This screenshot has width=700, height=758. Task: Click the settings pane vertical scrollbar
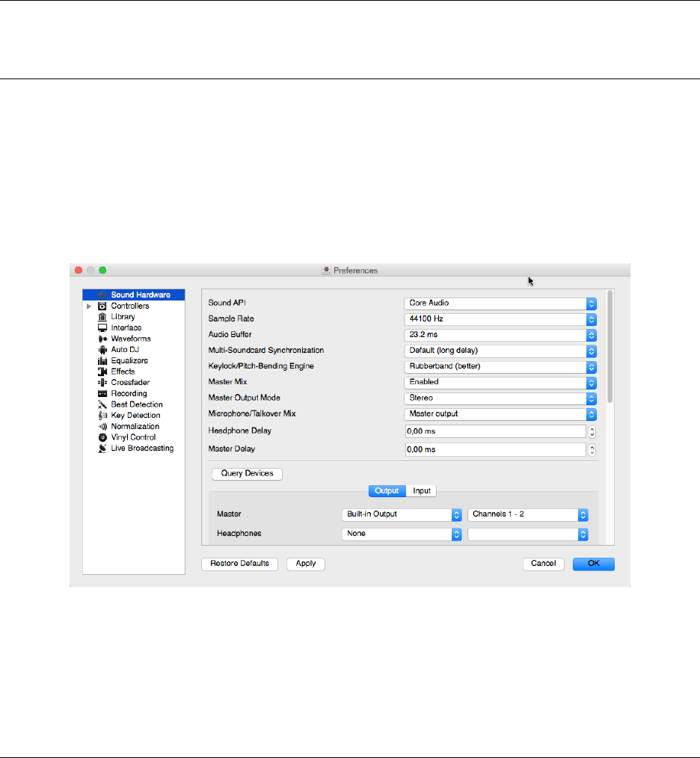610,346
